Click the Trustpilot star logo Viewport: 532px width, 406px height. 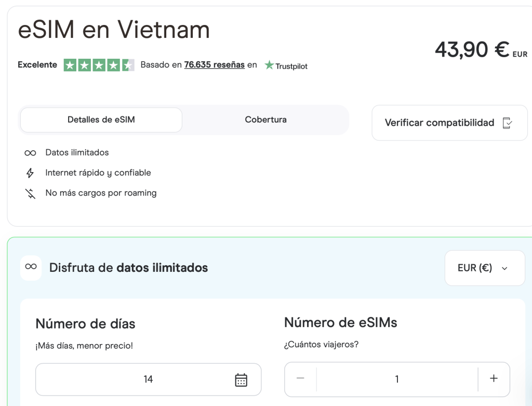tap(269, 66)
